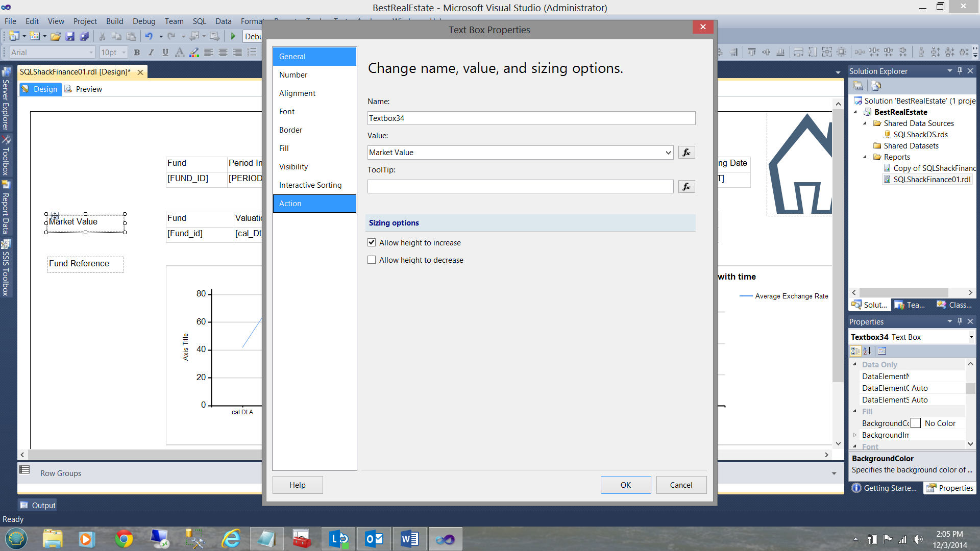
Task: Open Google Chrome from taskbar
Action: coord(124,539)
